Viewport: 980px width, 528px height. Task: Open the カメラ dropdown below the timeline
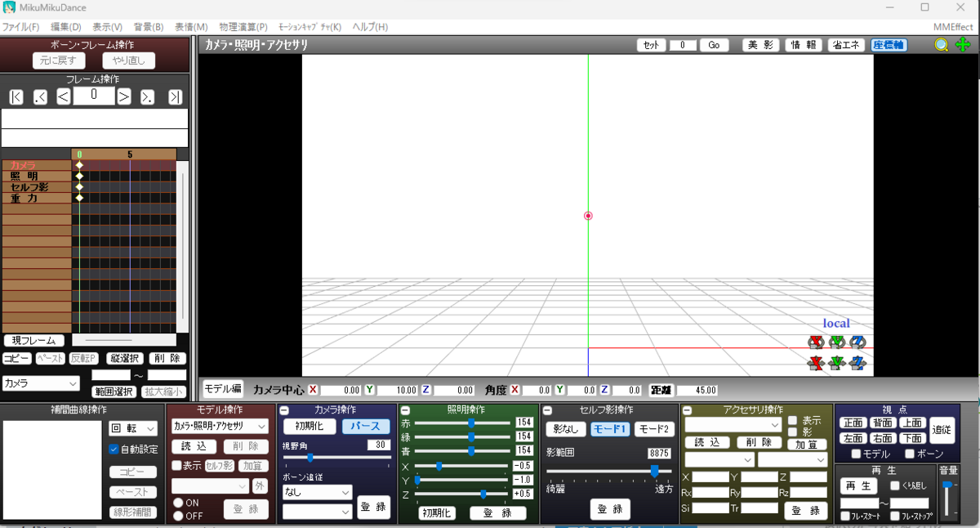point(41,383)
